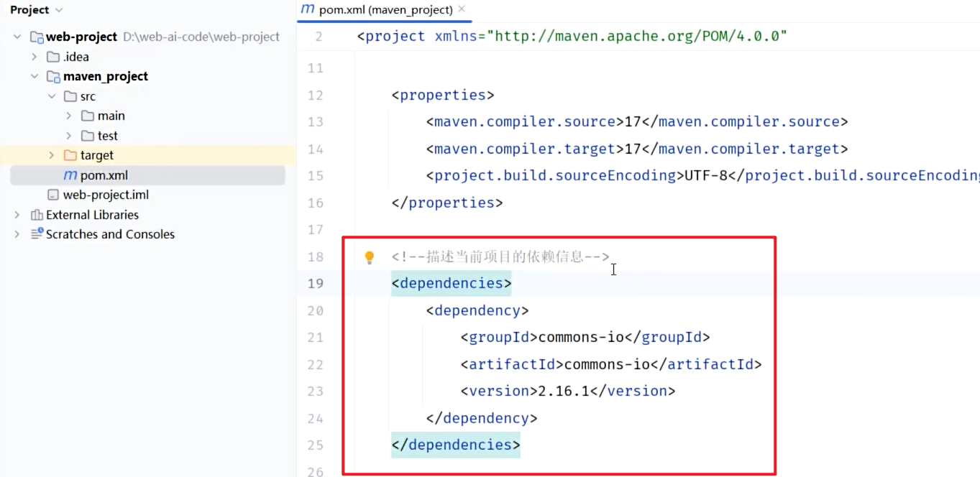Click the version 2.16.1 line
The height and width of the screenshot is (477, 980).
(568, 391)
